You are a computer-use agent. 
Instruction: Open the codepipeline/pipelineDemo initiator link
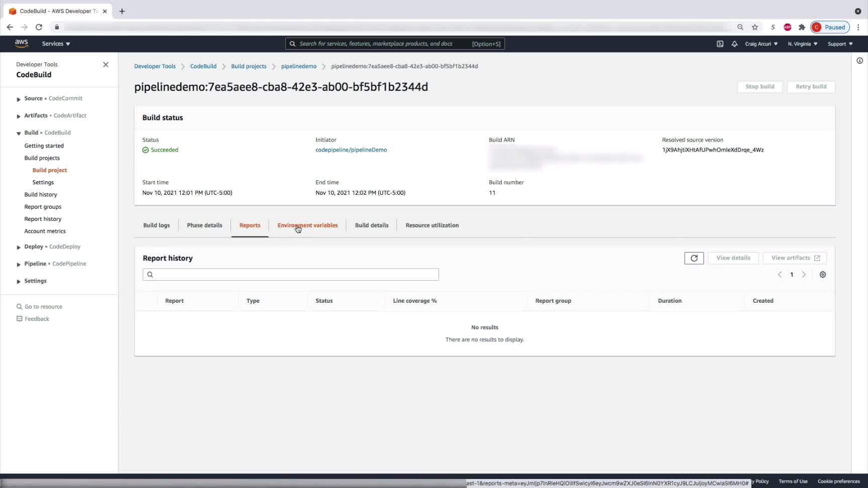(351, 150)
